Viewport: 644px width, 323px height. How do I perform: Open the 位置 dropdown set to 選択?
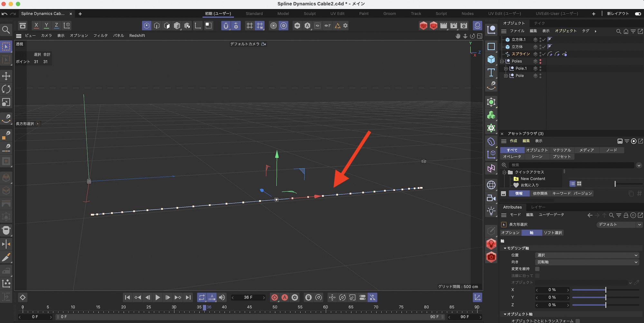point(587,255)
